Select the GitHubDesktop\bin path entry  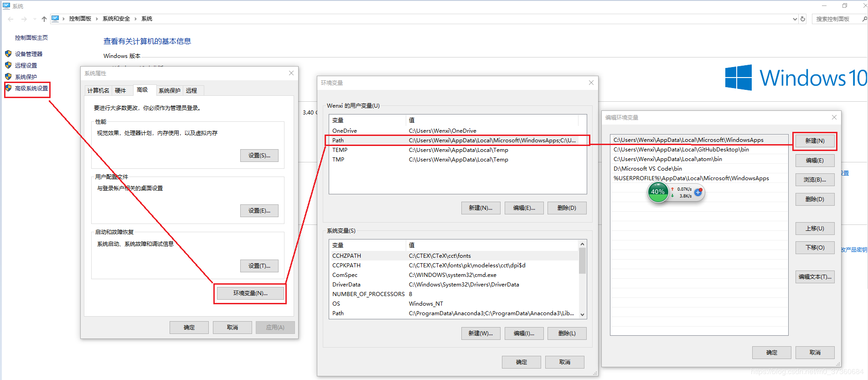click(x=681, y=150)
